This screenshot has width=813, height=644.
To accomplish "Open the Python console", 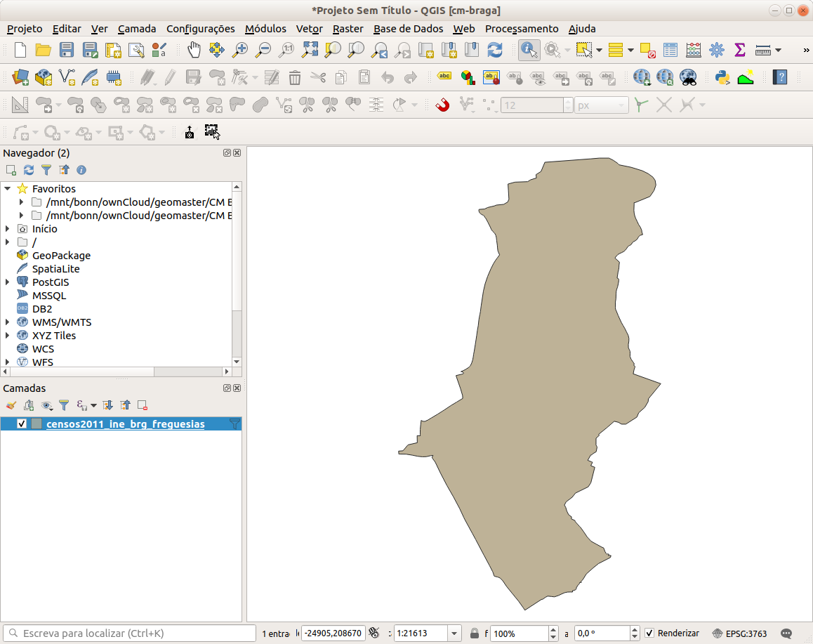I will pos(722,77).
